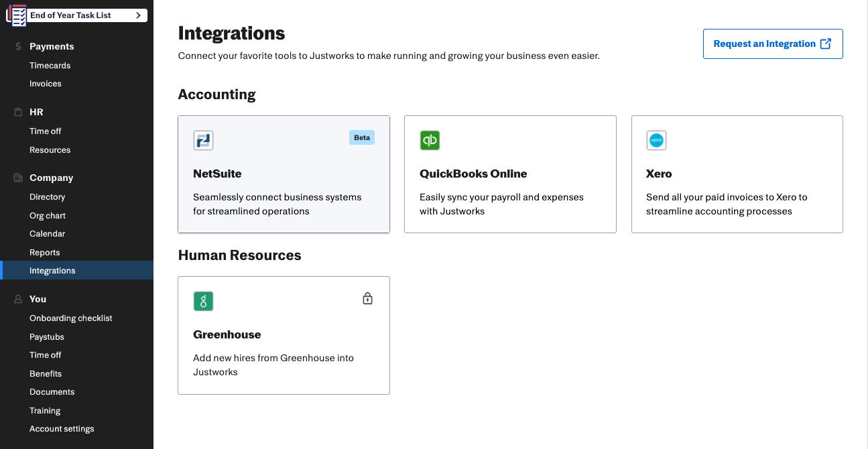The height and width of the screenshot is (449, 868).
Task: Open Documents in the sidebar
Action: [x=52, y=392]
